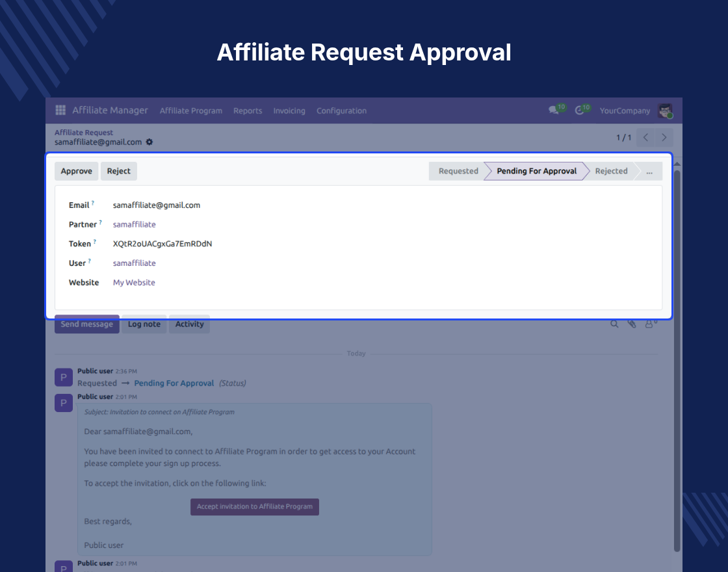
Task: Open the user avatar menu
Action: (666, 110)
